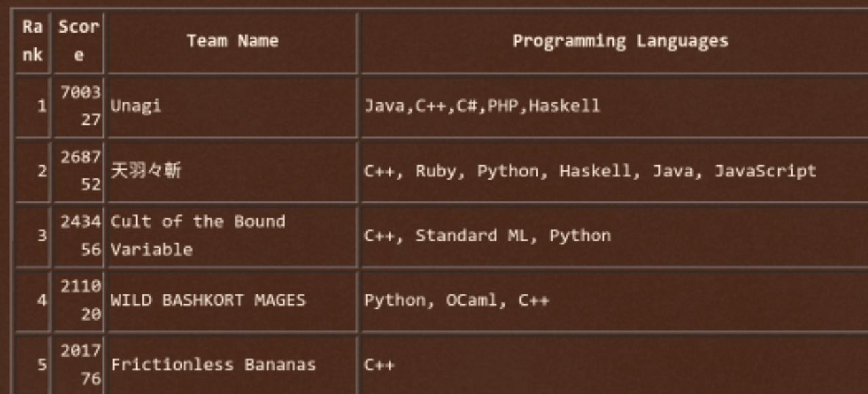Select team Frictionless Bananas
The width and height of the screenshot is (868, 394).
click(233, 365)
